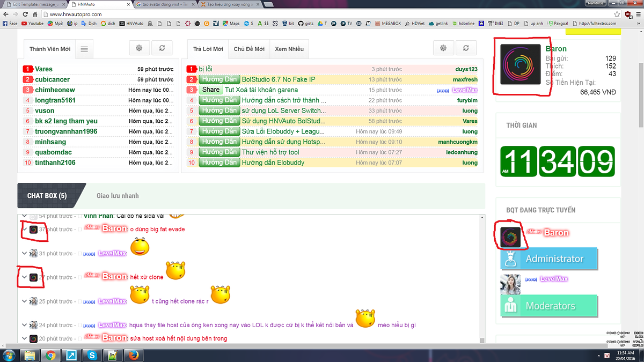Viewport: 644px width, 362px height.
Task: Collapse LevelMax's 'hqua thay file host' message
Action: pyautogui.click(x=24, y=324)
